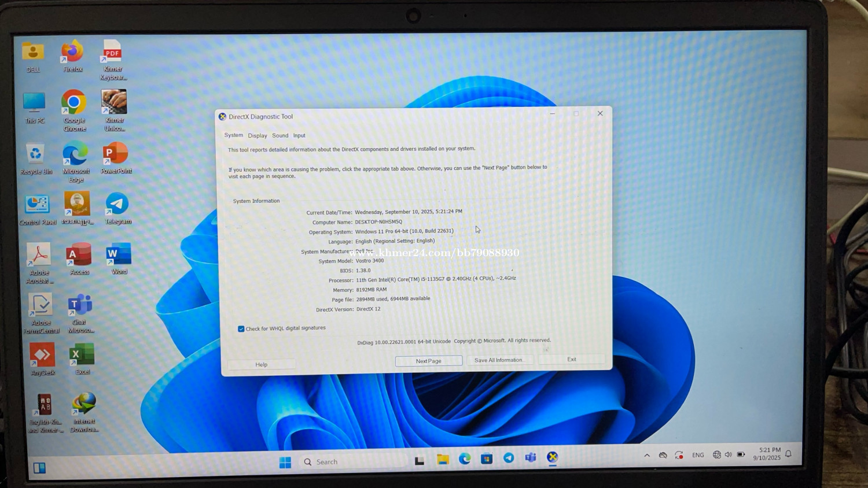Open the English-Khmer dictionary desktop shortcut
The width and height of the screenshot is (868, 488).
tap(44, 413)
